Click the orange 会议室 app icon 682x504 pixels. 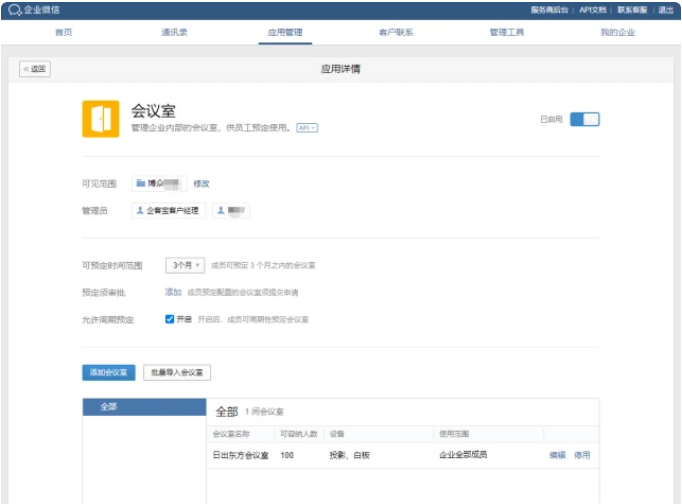click(100, 119)
